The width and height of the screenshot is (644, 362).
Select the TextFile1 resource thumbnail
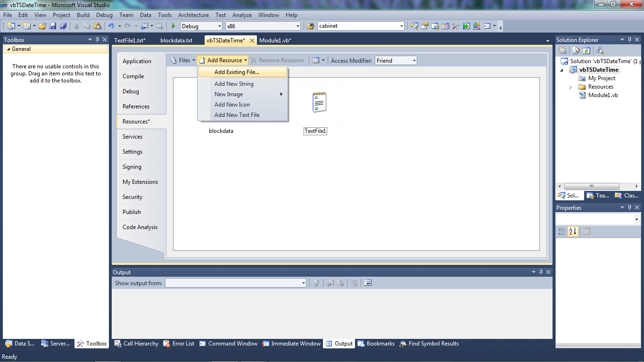tap(319, 103)
